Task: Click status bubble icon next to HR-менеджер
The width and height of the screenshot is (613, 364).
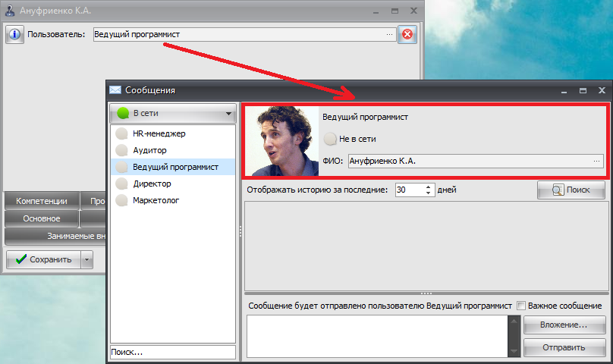Action: coord(121,133)
